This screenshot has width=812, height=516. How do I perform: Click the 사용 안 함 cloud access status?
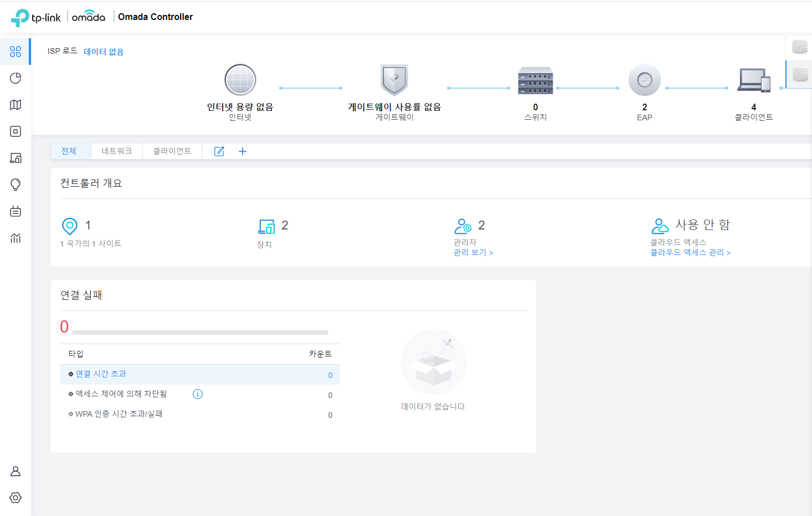(x=703, y=224)
